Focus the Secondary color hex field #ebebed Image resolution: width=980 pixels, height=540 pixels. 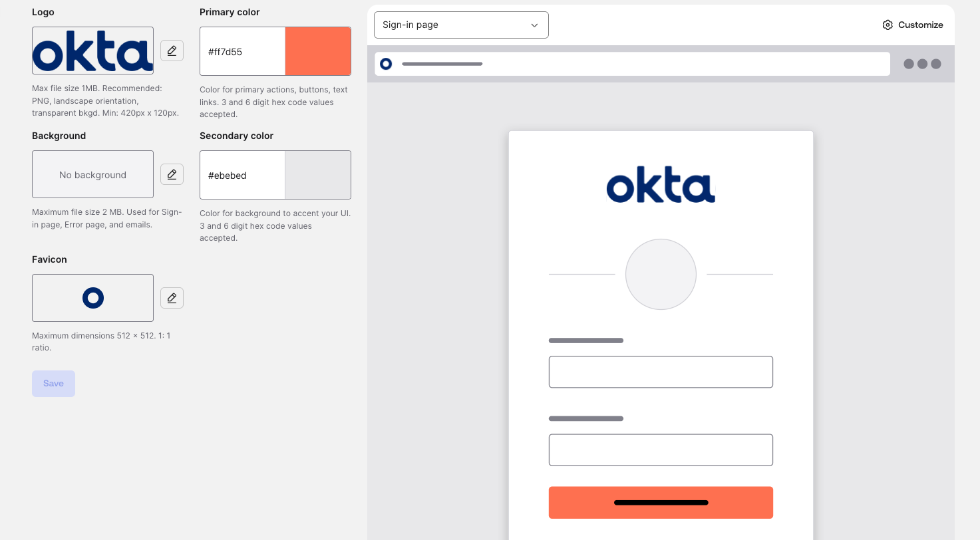pyautogui.click(x=242, y=175)
